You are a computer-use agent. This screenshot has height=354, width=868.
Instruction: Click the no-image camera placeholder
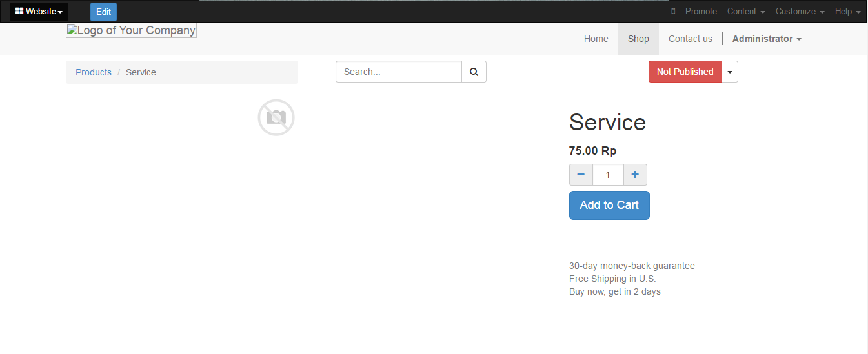click(276, 117)
